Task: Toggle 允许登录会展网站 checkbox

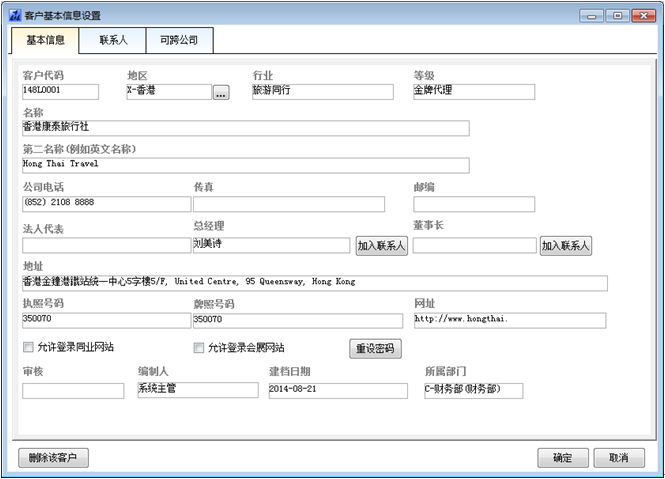Action: pyautogui.click(x=198, y=348)
